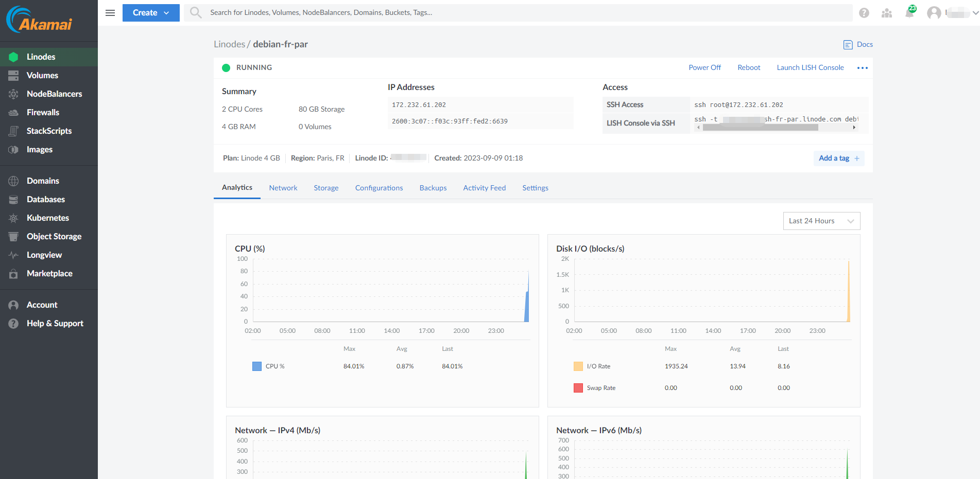
Task: Open the Backups tab
Action: coord(433,188)
